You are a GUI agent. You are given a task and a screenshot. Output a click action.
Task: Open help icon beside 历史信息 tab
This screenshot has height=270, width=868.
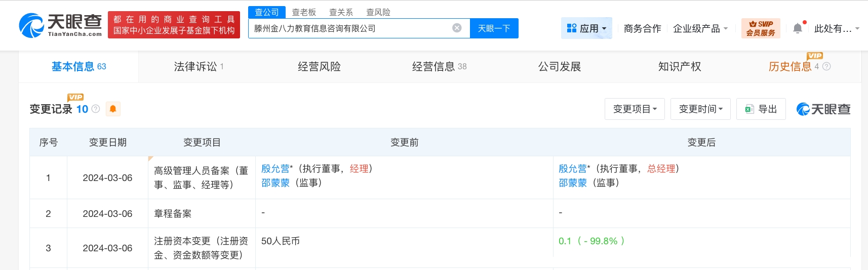click(x=826, y=66)
